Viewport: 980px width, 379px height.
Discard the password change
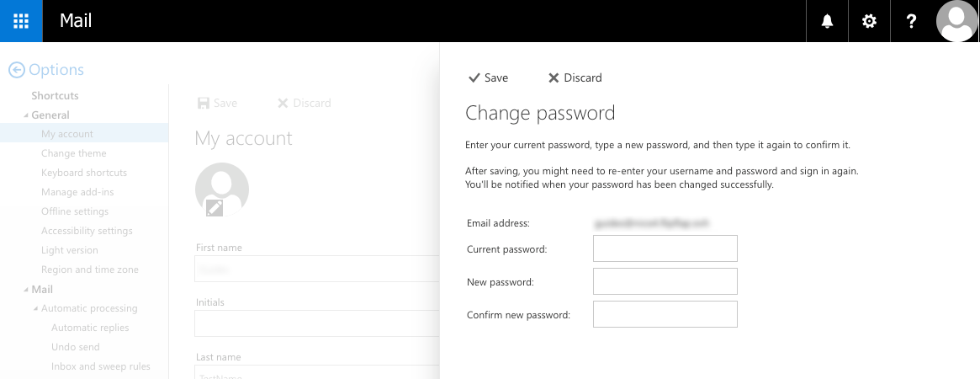pos(575,77)
